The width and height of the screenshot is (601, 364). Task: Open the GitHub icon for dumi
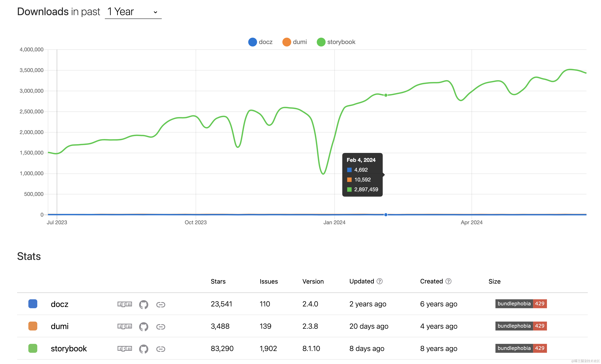point(144,327)
